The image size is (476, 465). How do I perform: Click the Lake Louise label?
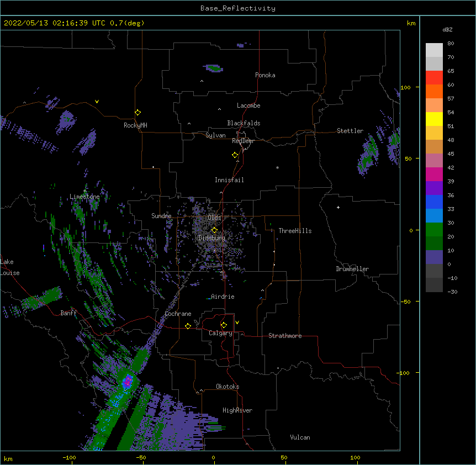10,267
